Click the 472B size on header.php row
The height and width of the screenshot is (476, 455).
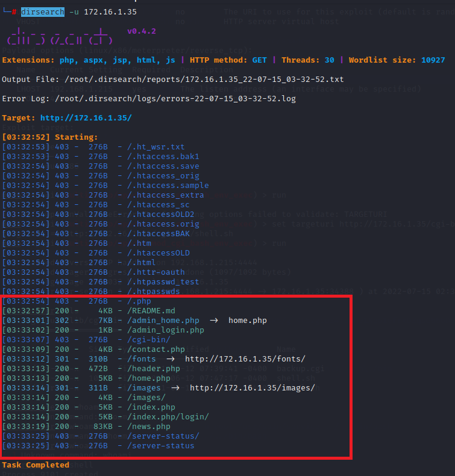pos(98,369)
